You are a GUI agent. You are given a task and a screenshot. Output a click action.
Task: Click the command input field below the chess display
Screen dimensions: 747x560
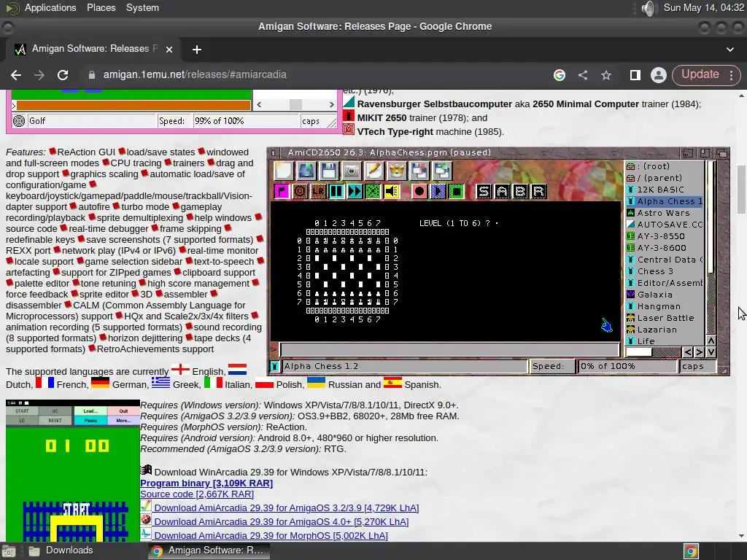pos(449,350)
